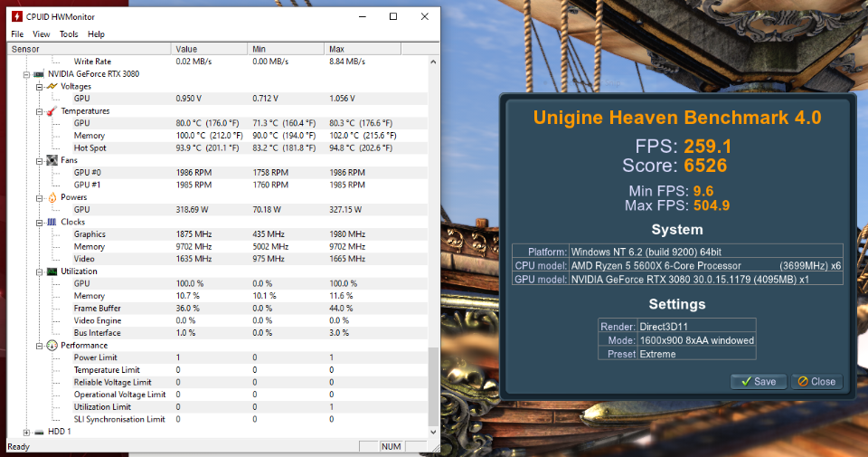Image resolution: width=868 pixels, height=457 pixels.
Task: Open the View menu
Action: tap(41, 34)
